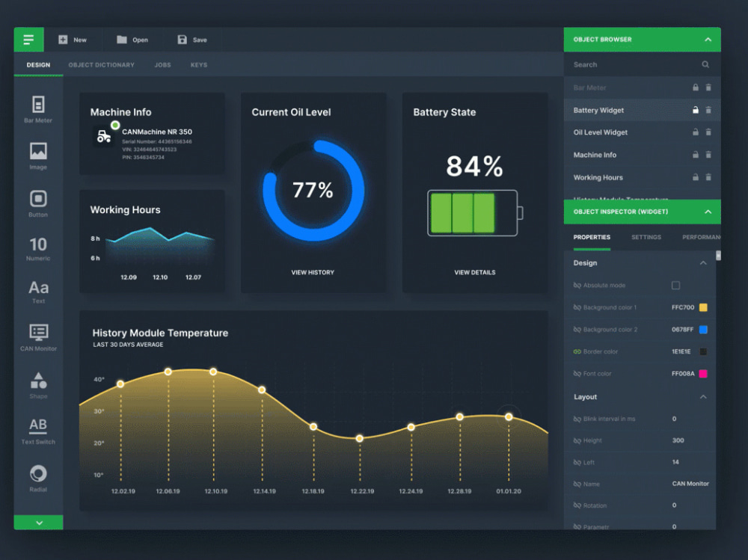Viewport: 748px width, 560px height.
Task: Enable the Absolute mode checkbox
Action: pyautogui.click(x=675, y=286)
